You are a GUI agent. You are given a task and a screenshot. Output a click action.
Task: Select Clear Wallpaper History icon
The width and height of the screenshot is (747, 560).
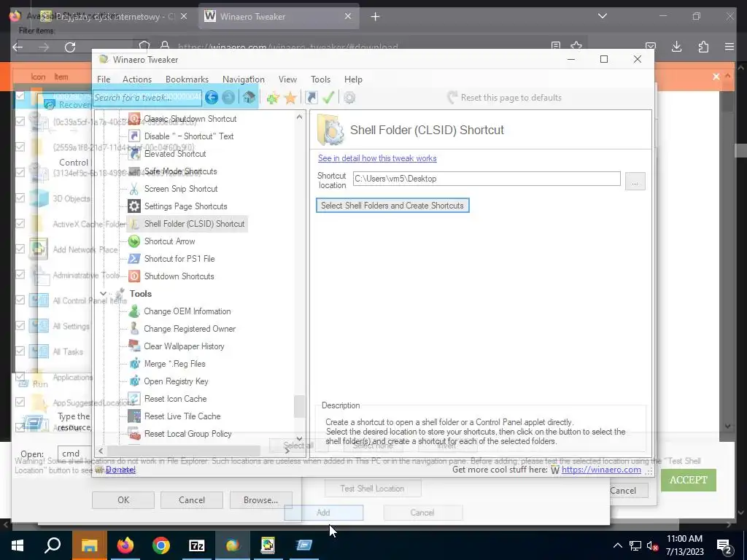tap(134, 346)
